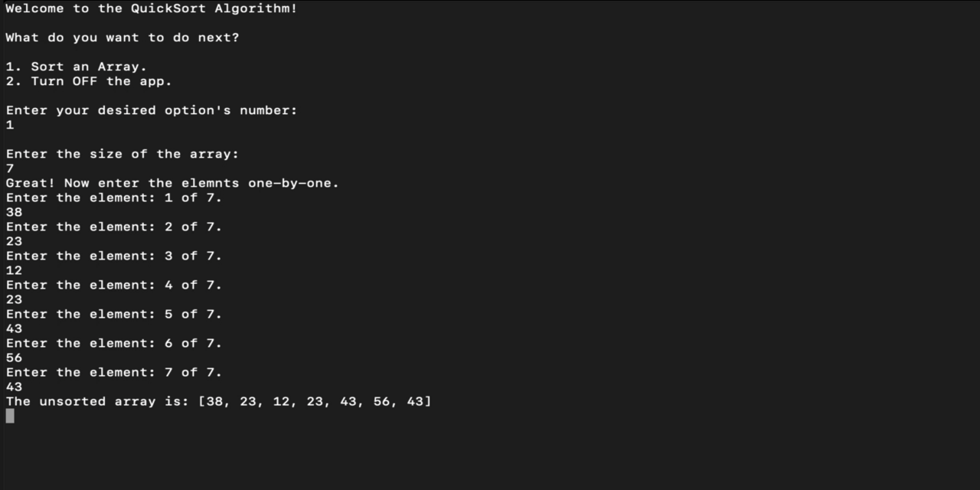Click the entered value 12 under element 3

[14, 270]
